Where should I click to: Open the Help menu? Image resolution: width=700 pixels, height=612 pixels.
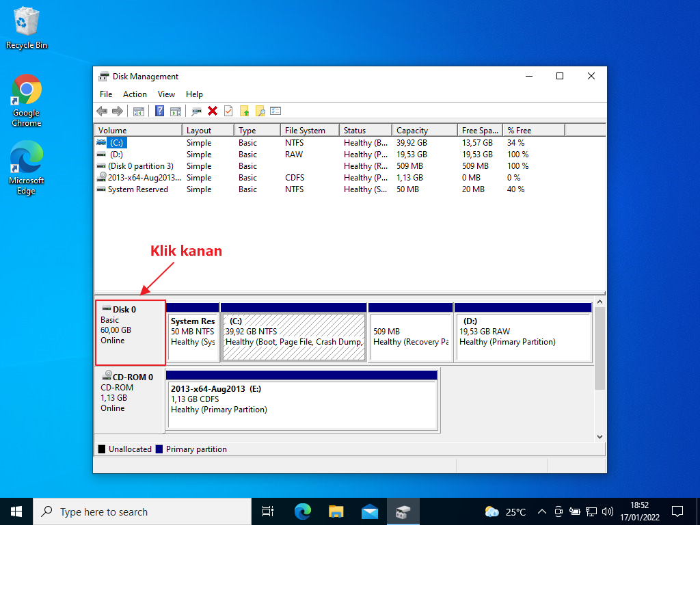click(x=194, y=94)
